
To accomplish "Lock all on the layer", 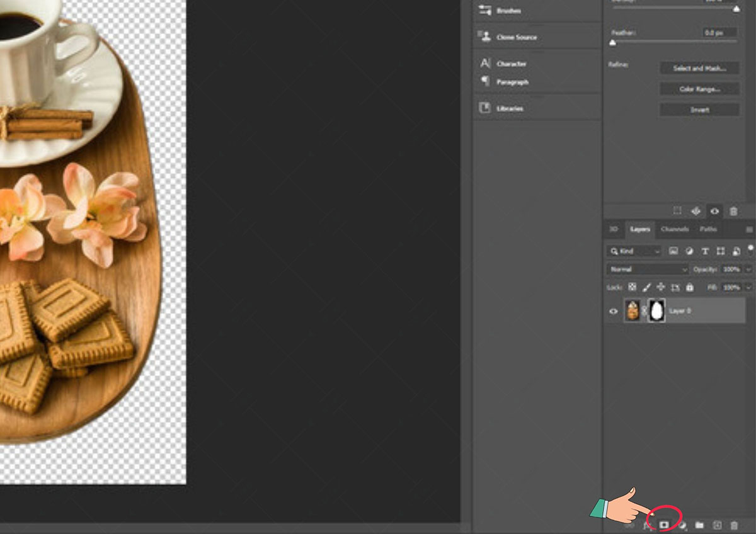I will [x=690, y=287].
